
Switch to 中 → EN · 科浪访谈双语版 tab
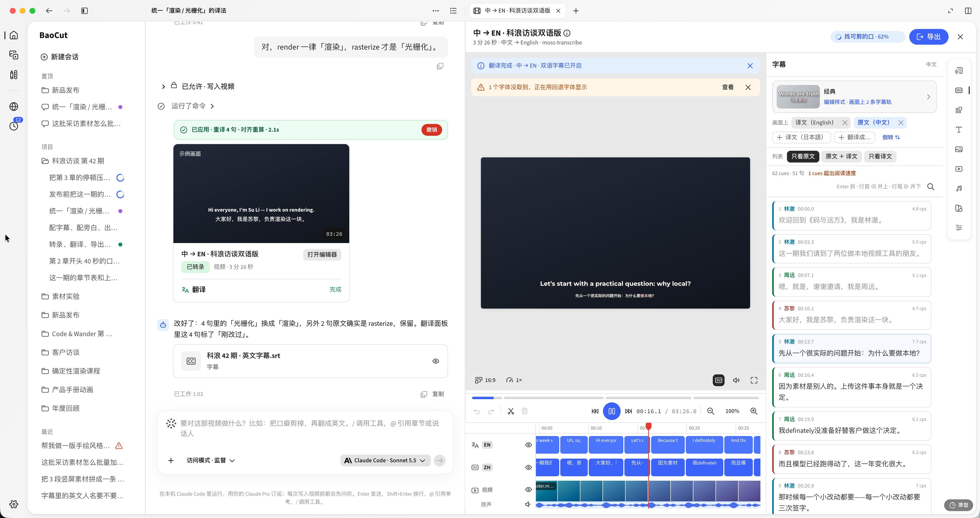point(518,11)
